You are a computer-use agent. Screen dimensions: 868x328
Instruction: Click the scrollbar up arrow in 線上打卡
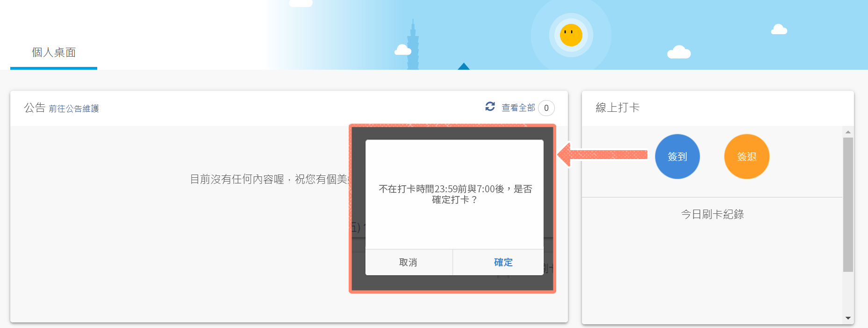848,132
